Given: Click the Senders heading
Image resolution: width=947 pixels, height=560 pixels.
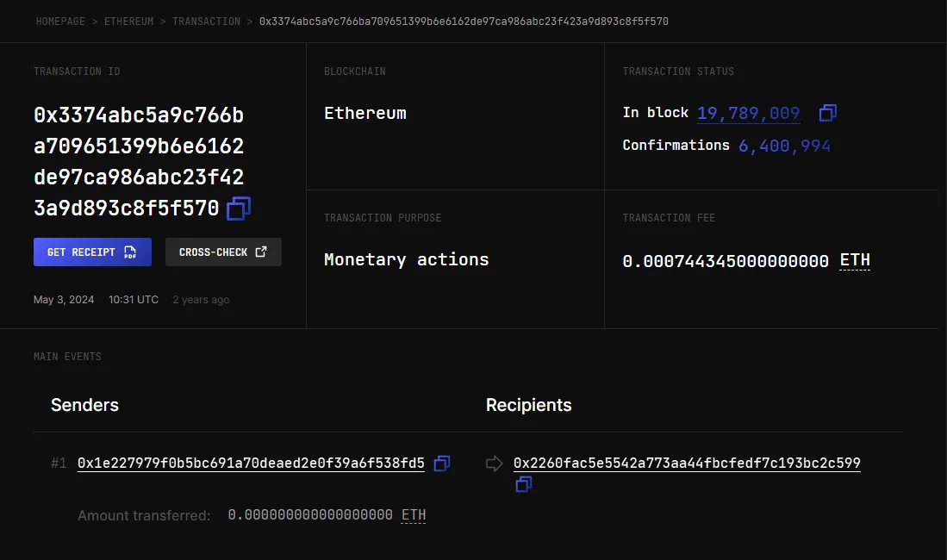Looking at the screenshot, I should coord(84,405).
